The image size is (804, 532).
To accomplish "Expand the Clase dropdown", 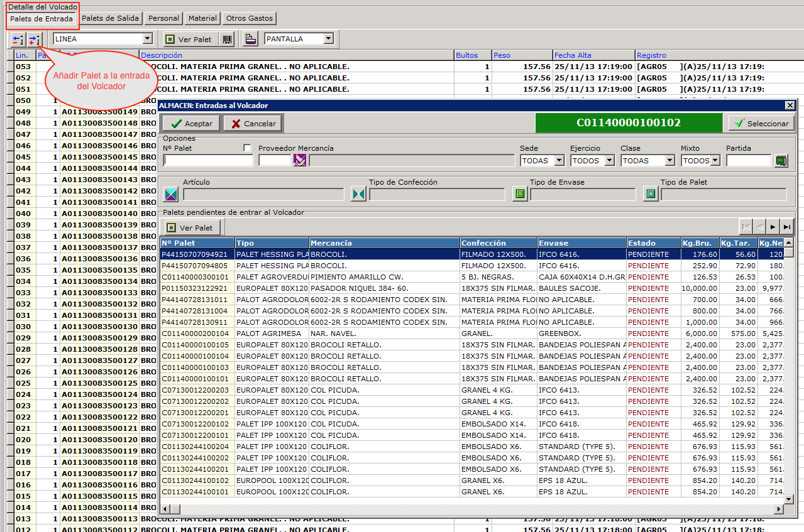I will click(x=669, y=161).
